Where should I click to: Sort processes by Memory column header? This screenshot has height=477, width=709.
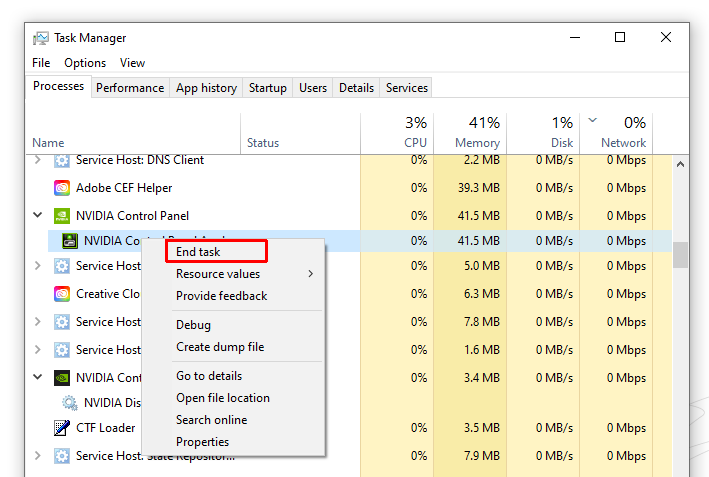click(x=470, y=133)
